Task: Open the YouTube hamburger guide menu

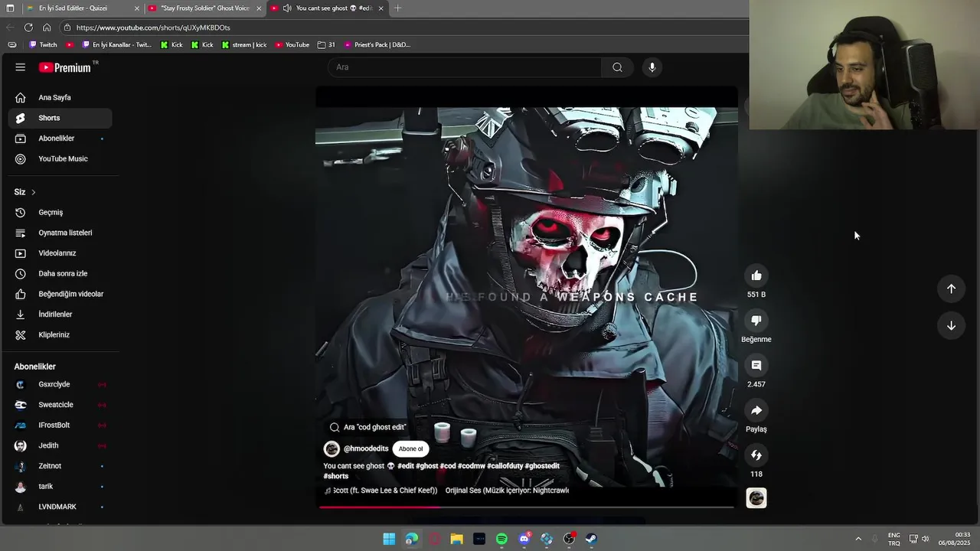Action: click(21, 67)
